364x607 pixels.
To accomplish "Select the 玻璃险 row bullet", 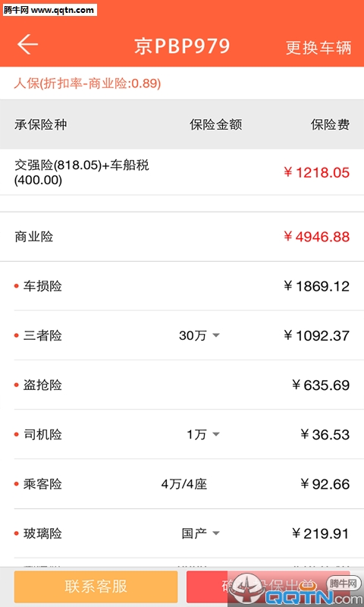I will click(16, 533).
